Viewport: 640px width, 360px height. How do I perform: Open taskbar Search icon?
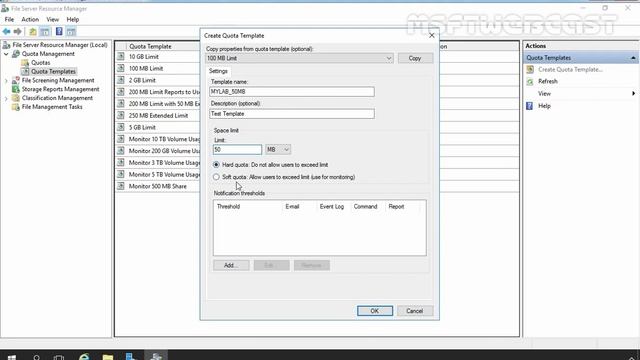[36, 357]
